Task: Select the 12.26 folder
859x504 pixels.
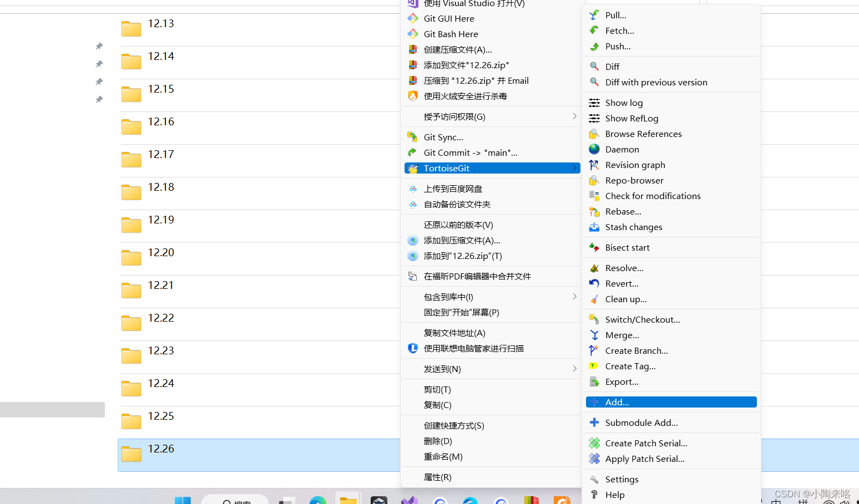Action: pyautogui.click(x=161, y=449)
